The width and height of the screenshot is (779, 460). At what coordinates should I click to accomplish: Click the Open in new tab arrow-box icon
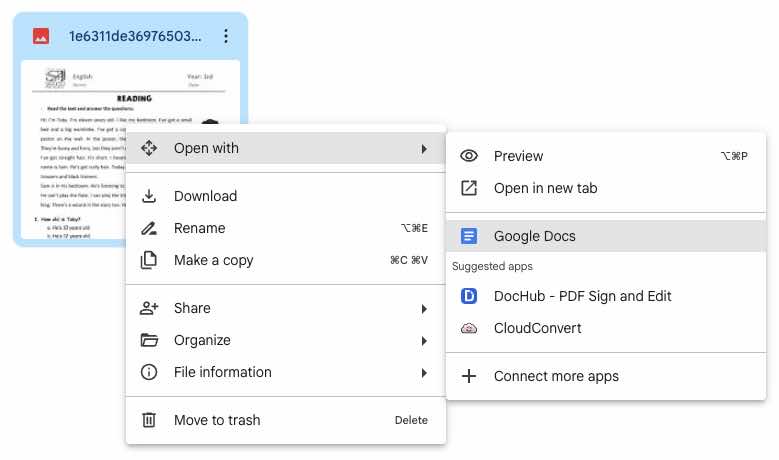pyautogui.click(x=469, y=188)
